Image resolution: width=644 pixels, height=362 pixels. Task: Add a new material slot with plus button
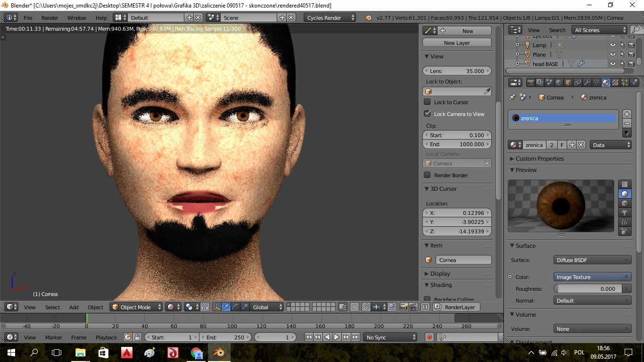point(627,114)
